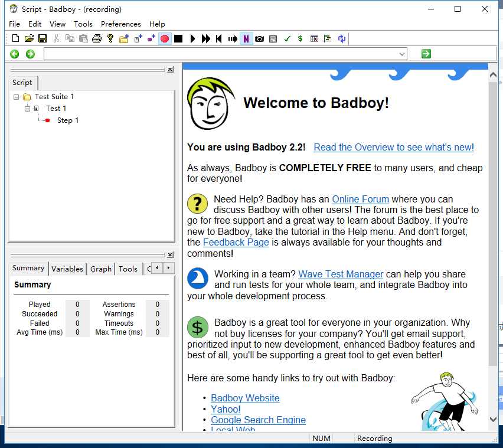The height and width of the screenshot is (448, 503).
Task: Open the Help menu
Action: pos(157,24)
